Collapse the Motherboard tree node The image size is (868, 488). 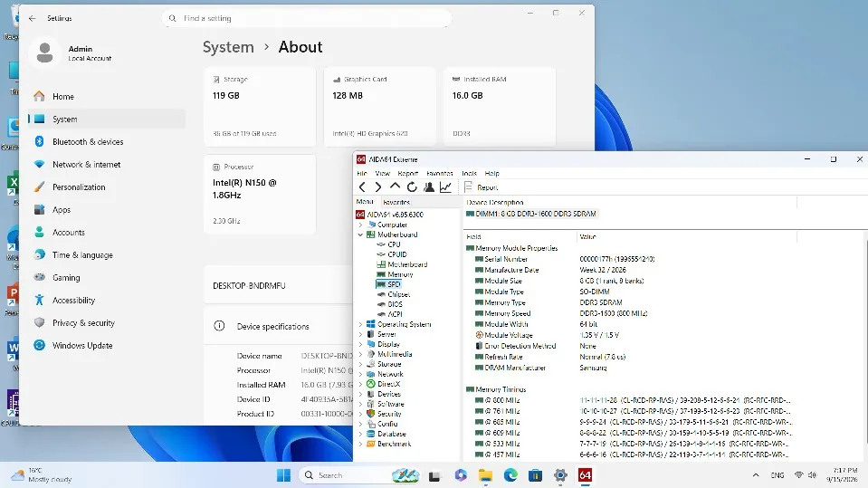coord(360,234)
